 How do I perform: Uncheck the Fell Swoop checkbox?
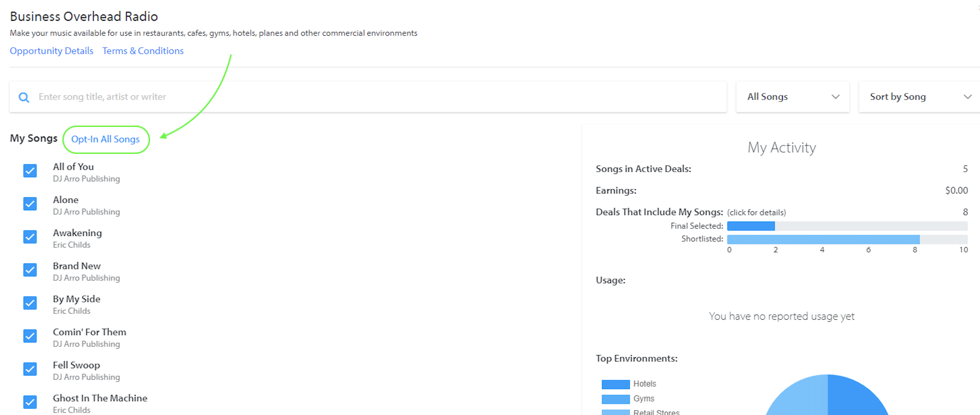[30, 369]
